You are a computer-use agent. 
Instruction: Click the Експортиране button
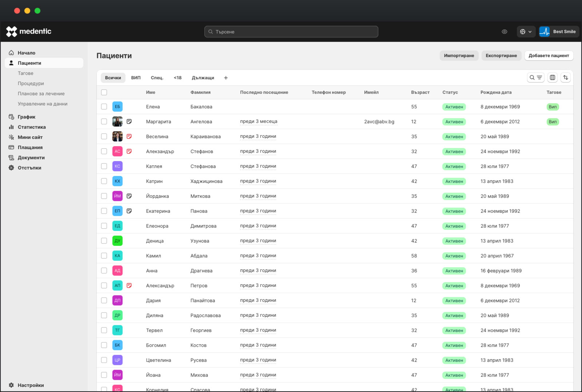(501, 55)
